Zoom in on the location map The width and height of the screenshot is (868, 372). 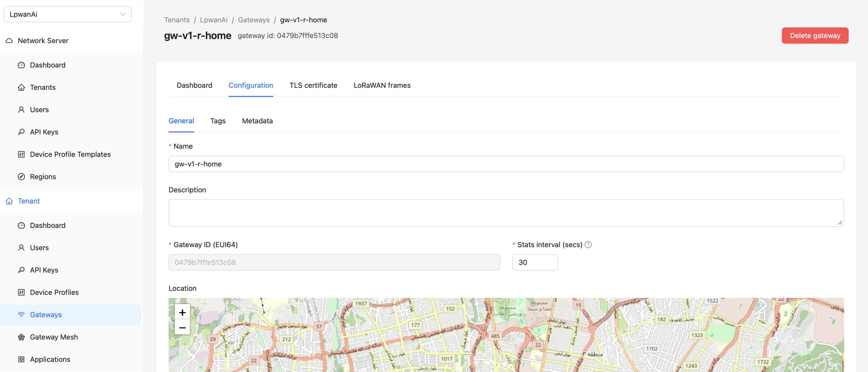(182, 312)
